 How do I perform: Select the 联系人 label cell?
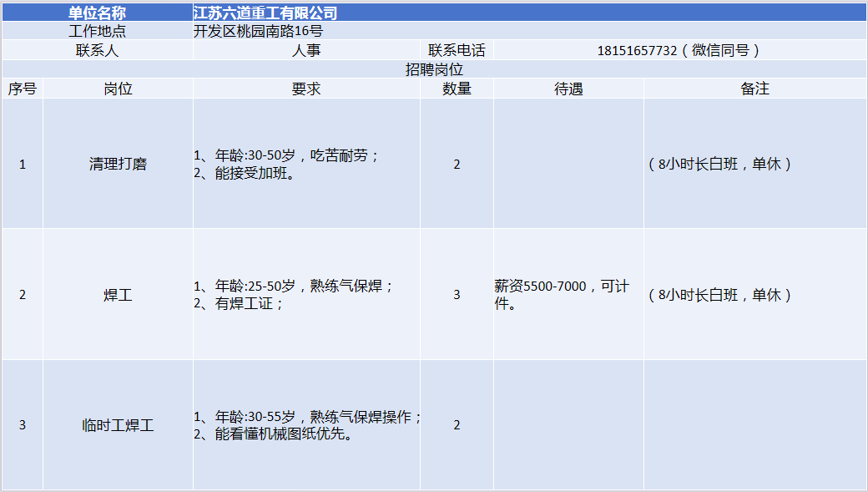pos(97,50)
